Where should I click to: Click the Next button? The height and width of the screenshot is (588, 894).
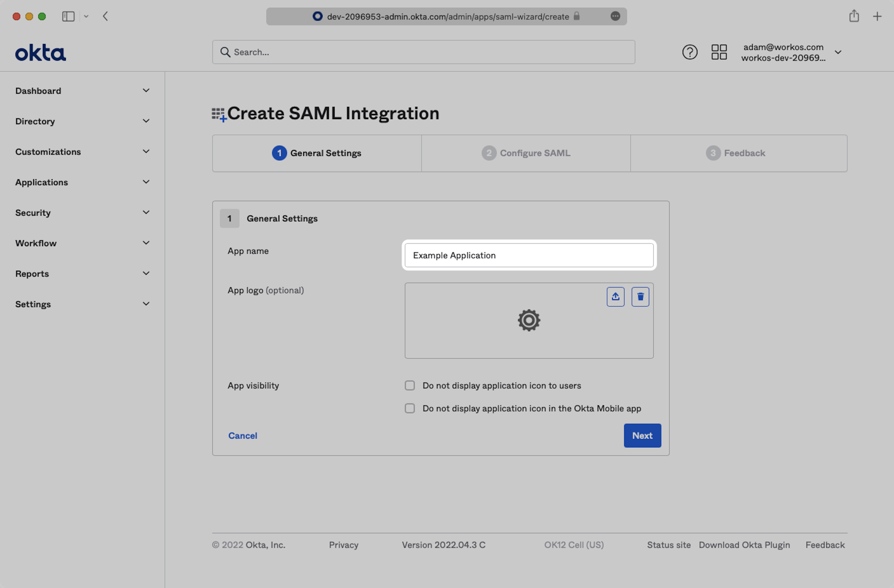(x=642, y=436)
